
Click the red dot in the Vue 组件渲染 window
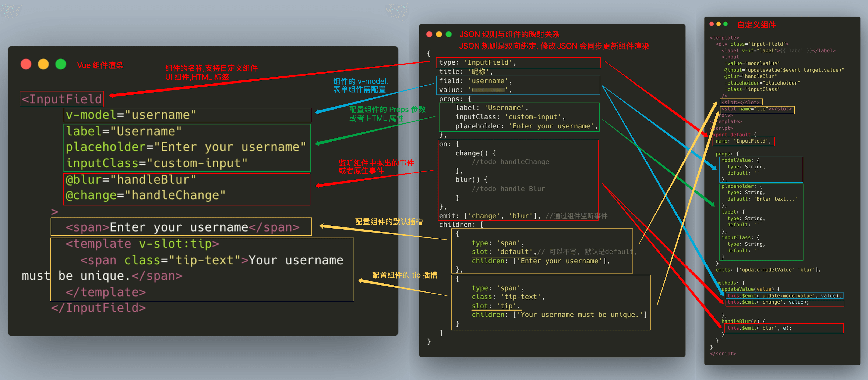click(26, 64)
